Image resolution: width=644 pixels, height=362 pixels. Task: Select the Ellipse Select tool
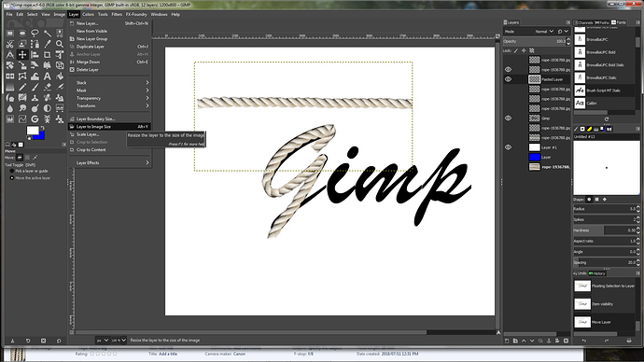pyautogui.click(x=22, y=34)
